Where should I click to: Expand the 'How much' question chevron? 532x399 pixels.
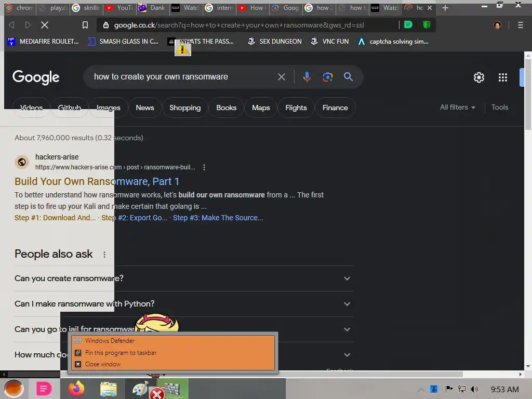[347, 355]
